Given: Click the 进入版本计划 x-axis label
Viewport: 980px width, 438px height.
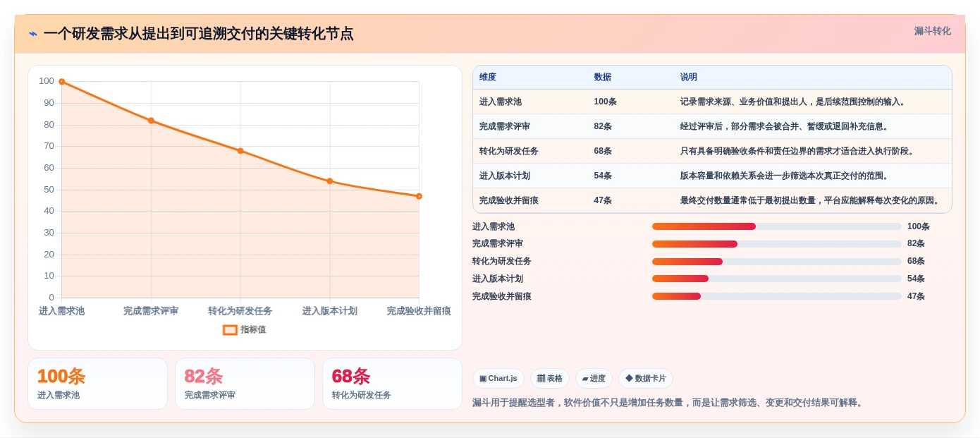Looking at the screenshot, I should 330,311.
